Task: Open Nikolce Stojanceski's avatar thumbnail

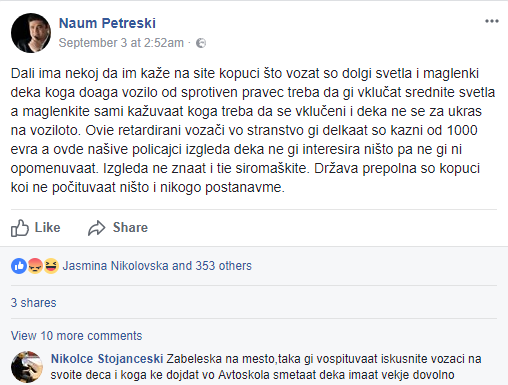Action: coord(27,367)
